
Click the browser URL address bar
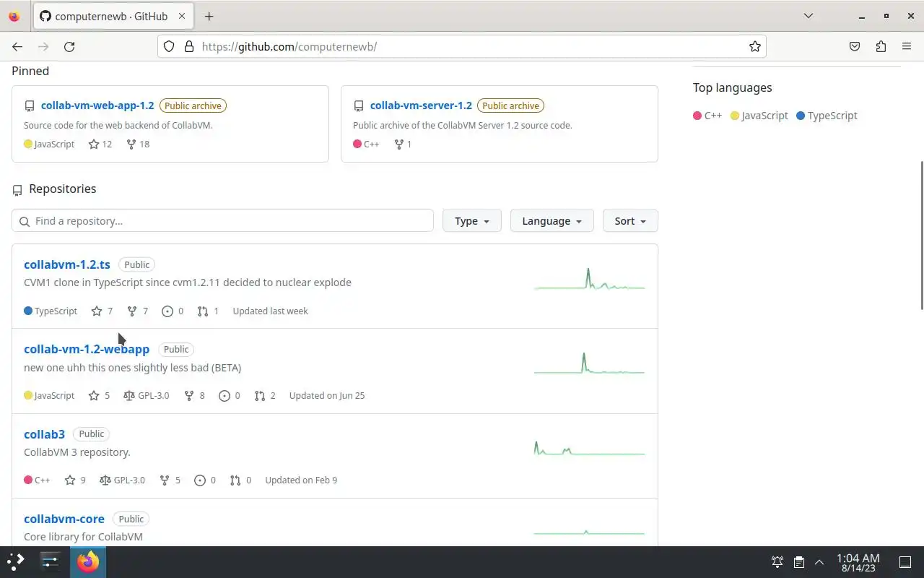462,46
